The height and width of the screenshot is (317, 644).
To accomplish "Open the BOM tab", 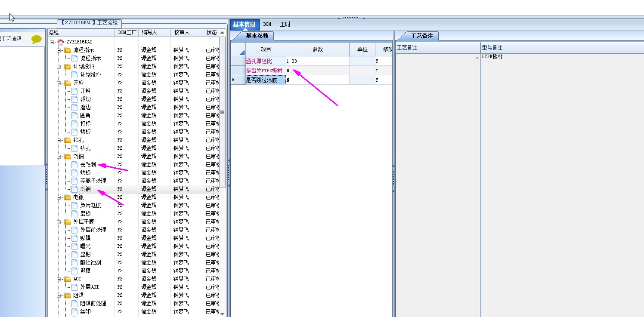I will pos(267,25).
